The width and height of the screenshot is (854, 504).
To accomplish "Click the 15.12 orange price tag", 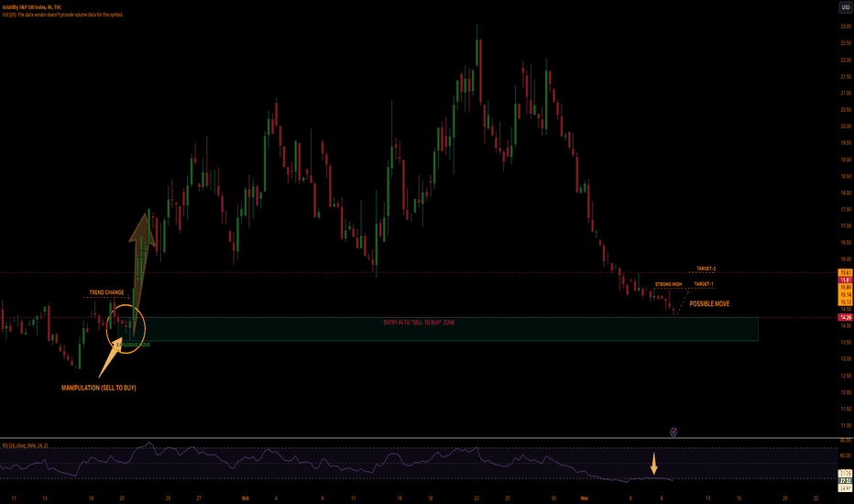I will click(x=845, y=301).
